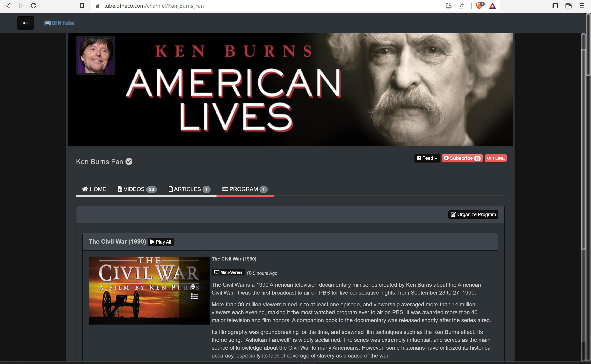Click Organize Program
Image resolution: width=591 pixels, height=364 pixels.
point(473,214)
